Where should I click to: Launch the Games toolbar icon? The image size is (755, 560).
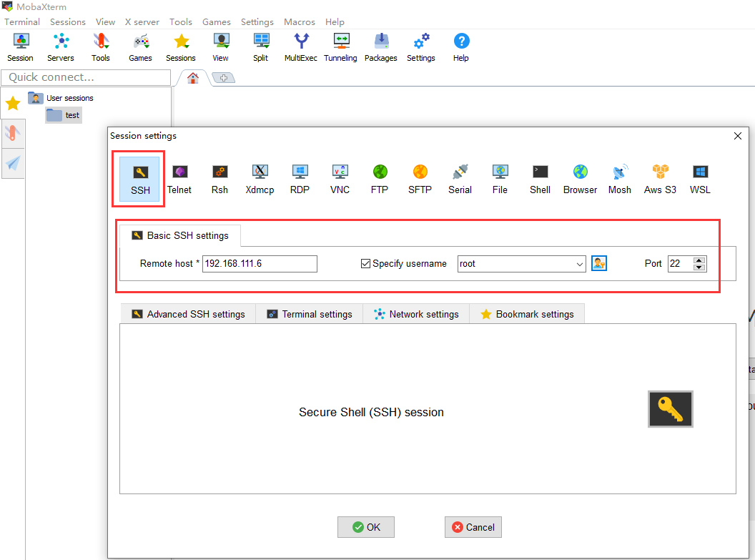coord(141,48)
